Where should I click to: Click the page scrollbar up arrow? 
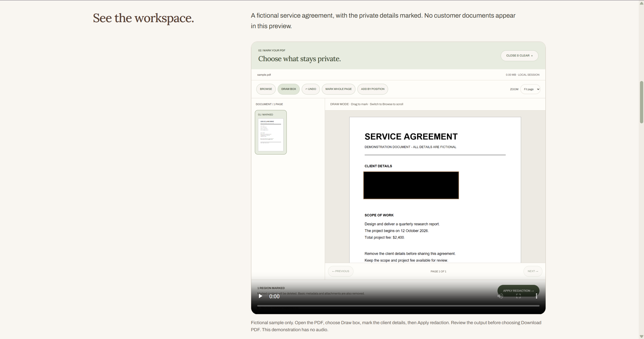(641, 3)
